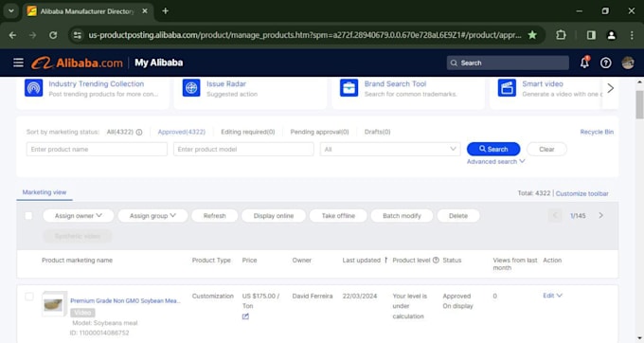
Task: Click the top Search box
Action: pos(508,63)
